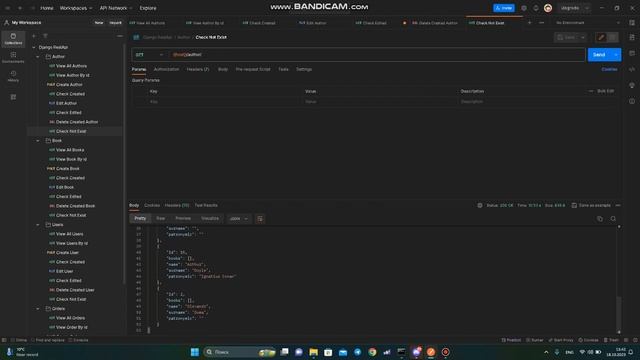Click the plus icon to create a collection

34,36
